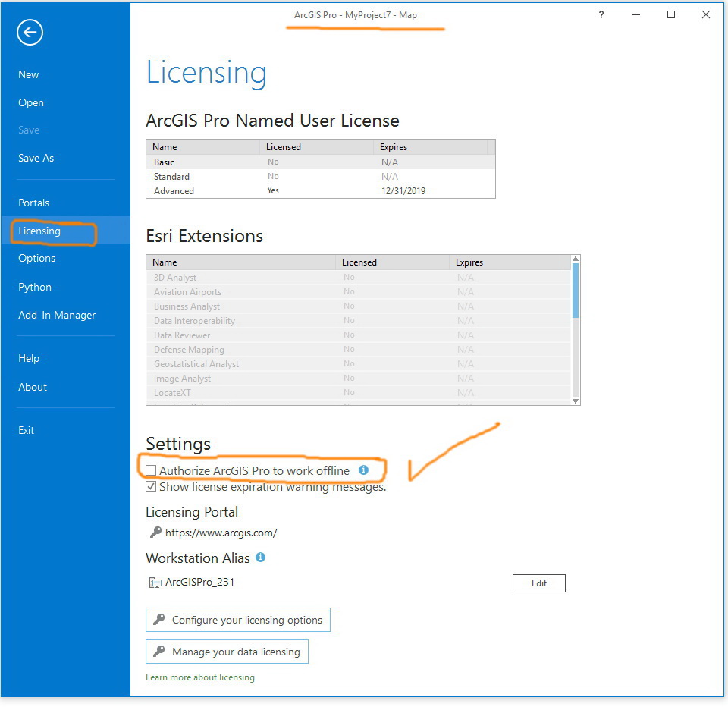The width and height of the screenshot is (728, 707).
Task: Enable Authorize ArcGIS Pro to work offline checkbox
Action: pyautogui.click(x=151, y=470)
